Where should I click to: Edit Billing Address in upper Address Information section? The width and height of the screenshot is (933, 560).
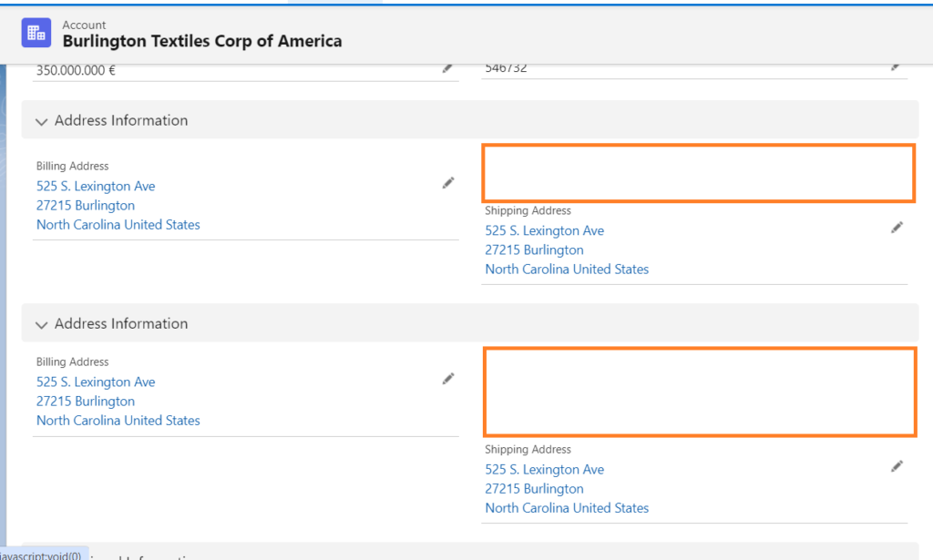pos(448,183)
